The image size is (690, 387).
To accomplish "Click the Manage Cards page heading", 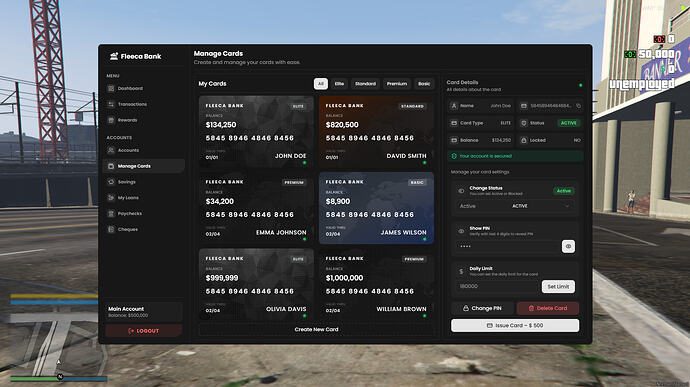I will point(218,54).
